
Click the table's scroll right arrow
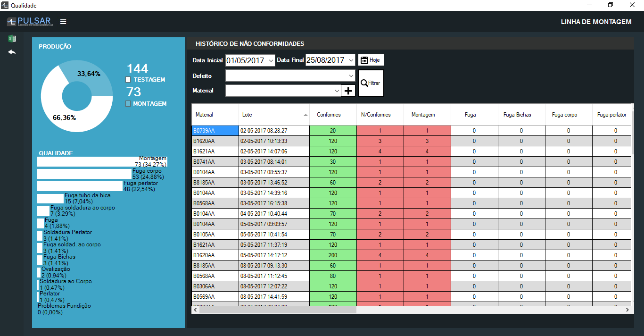[627, 310]
